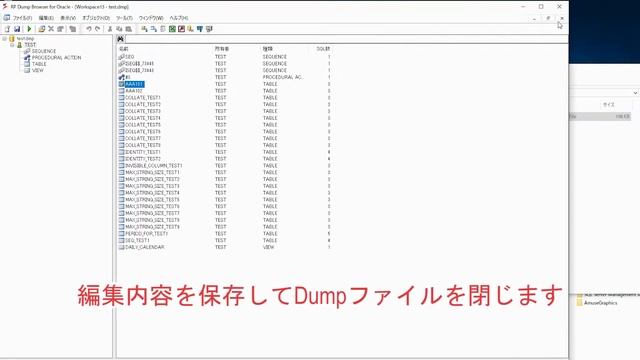Click the red picture toolbar icon
Screen dimensions: 640x360
(x=181, y=29)
